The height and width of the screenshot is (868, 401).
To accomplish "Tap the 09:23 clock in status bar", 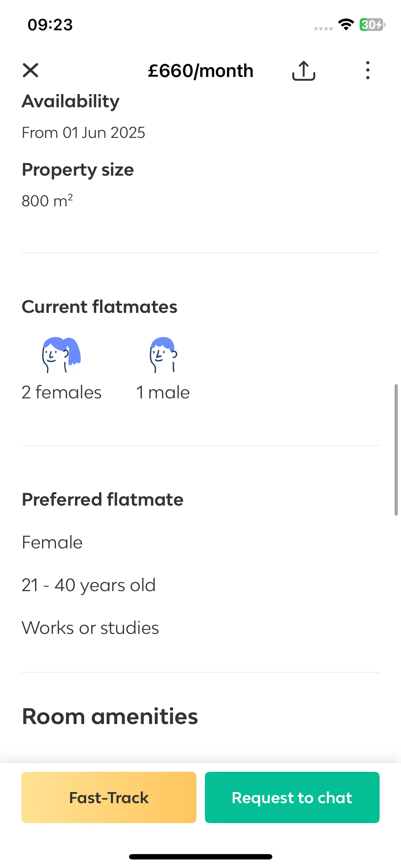I will (50, 25).
